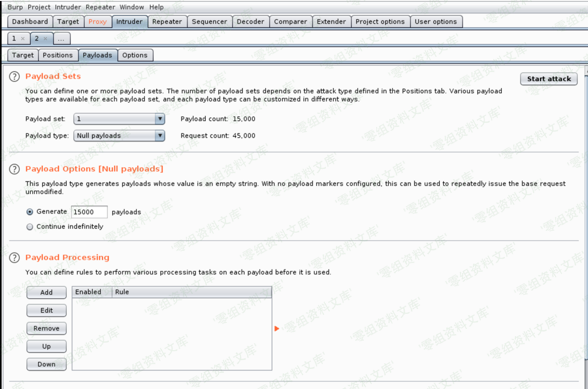The width and height of the screenshot is (588, 389).
Task: Click the payload count input field
Action: [x=89, y=212]
